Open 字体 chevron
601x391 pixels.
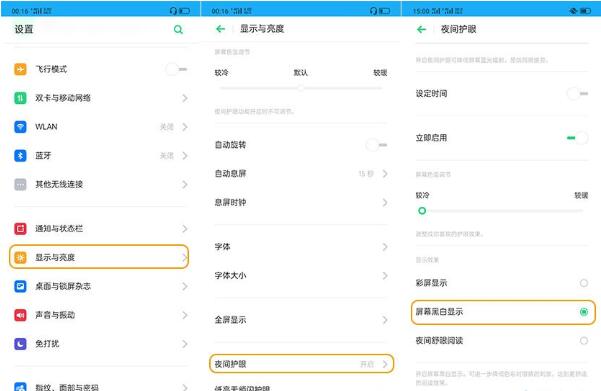pos(385,247)
